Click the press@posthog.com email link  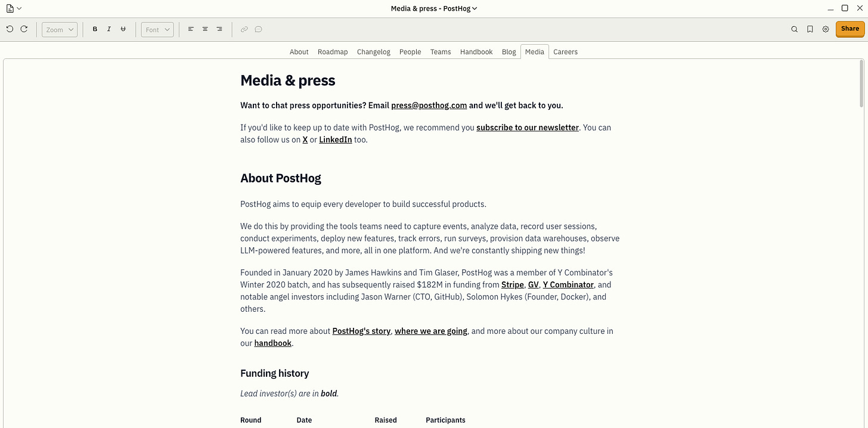[x=429, y=106]
